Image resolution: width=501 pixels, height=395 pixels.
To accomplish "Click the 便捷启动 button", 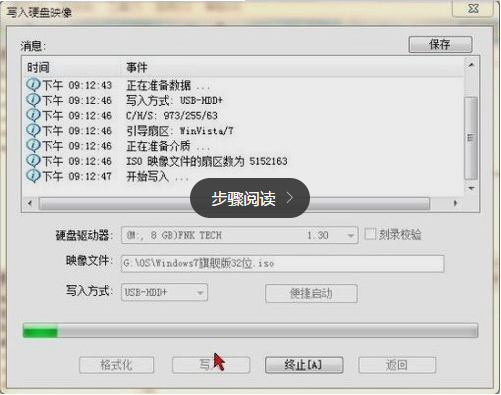I will (x=311, y=293).
